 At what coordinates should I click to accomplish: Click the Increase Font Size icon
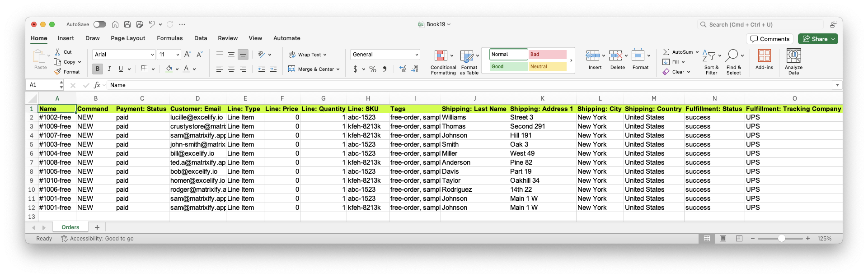[x=188, y=55]
